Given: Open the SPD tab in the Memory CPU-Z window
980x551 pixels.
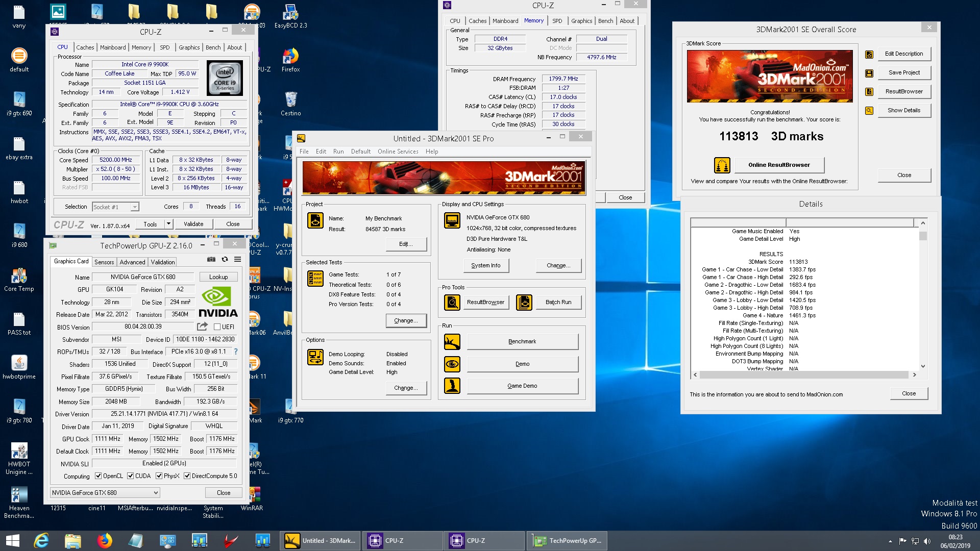Looking at the screenshot, I should pyautogui.click(x=557, y=21).
